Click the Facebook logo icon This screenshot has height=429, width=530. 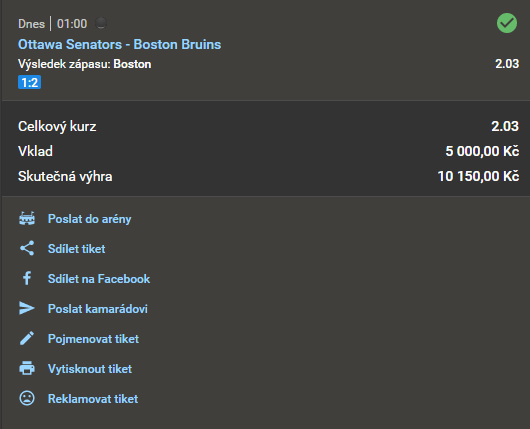[27, 278]
